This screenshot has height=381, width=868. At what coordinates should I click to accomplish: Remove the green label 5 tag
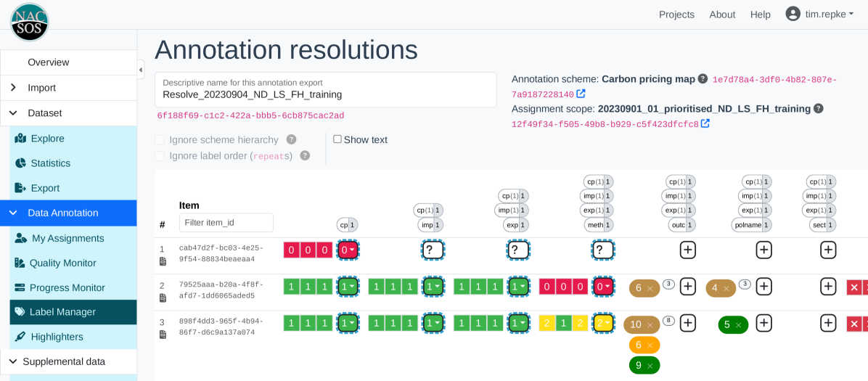(x=738, y=325)
